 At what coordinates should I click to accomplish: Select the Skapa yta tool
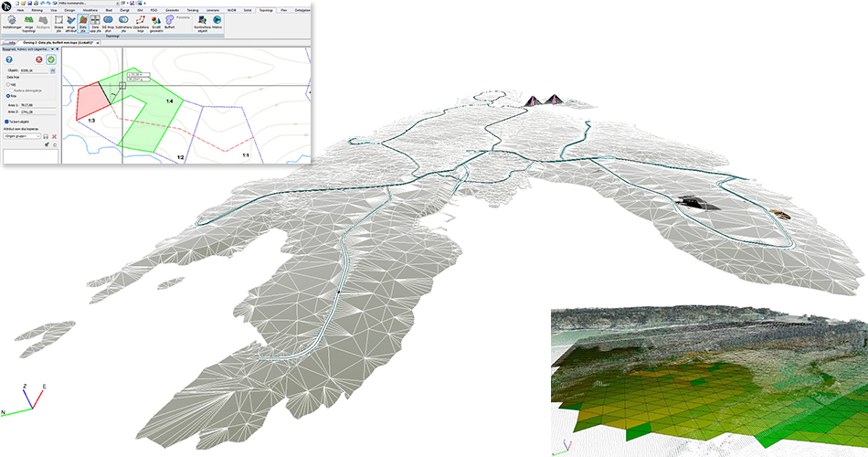60,21
